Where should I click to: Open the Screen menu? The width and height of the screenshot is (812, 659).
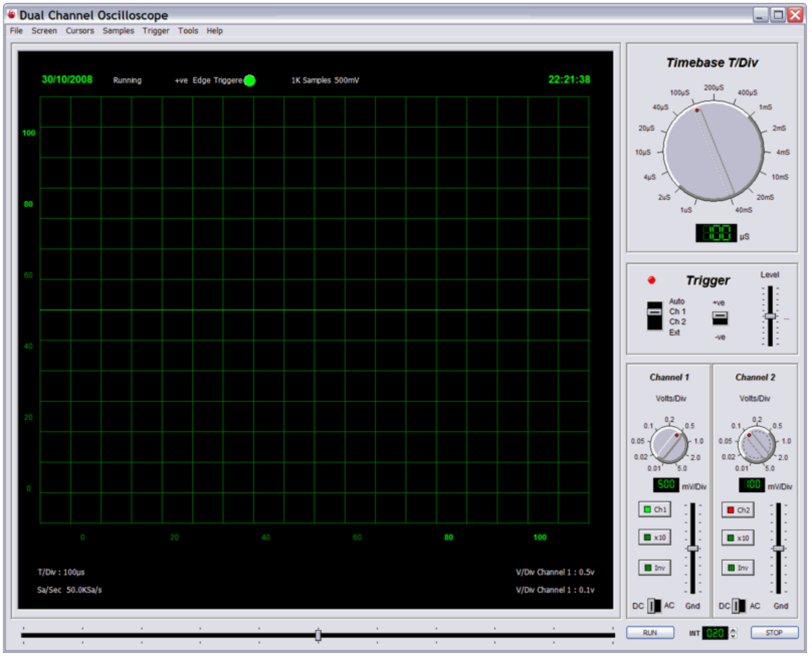pyautogui.click(x=44, y=31)
